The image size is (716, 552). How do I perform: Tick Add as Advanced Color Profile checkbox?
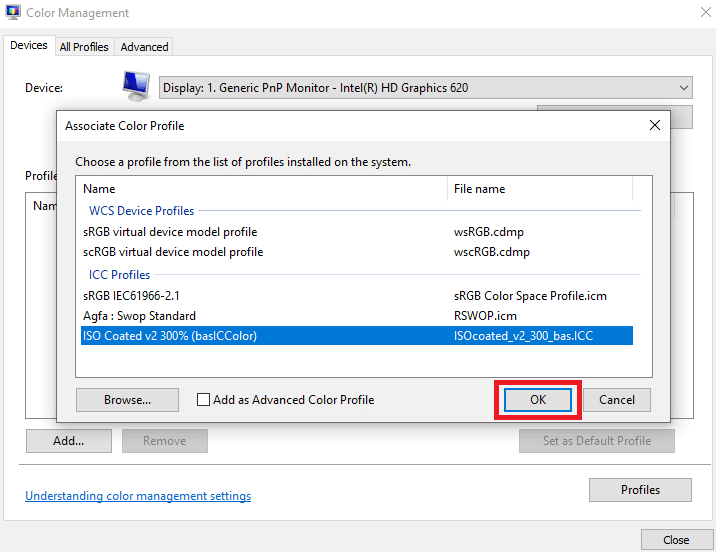(203, 400)
